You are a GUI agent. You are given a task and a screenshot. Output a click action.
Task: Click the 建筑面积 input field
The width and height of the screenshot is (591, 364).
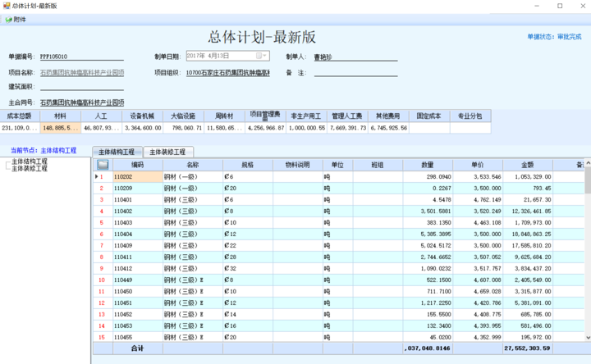click(82, 87)
